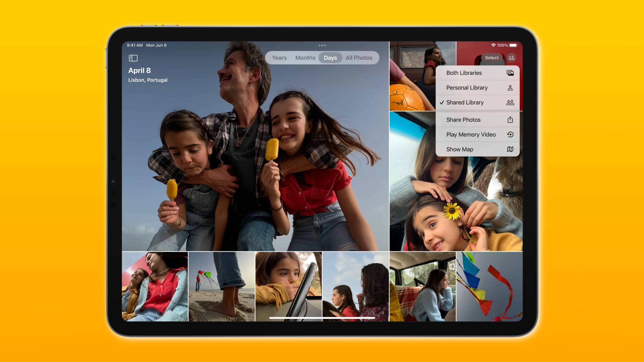The width and height of the screenshot is (644, 362).
Task: Open Share Photos menu entry
Action: [x=478, y=119]
